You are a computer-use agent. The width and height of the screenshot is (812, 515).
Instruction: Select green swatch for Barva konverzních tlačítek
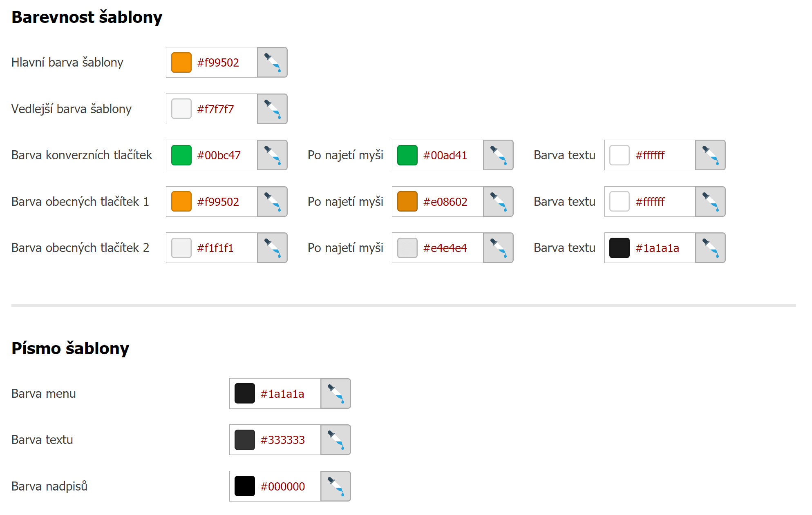tap(181, 155)
